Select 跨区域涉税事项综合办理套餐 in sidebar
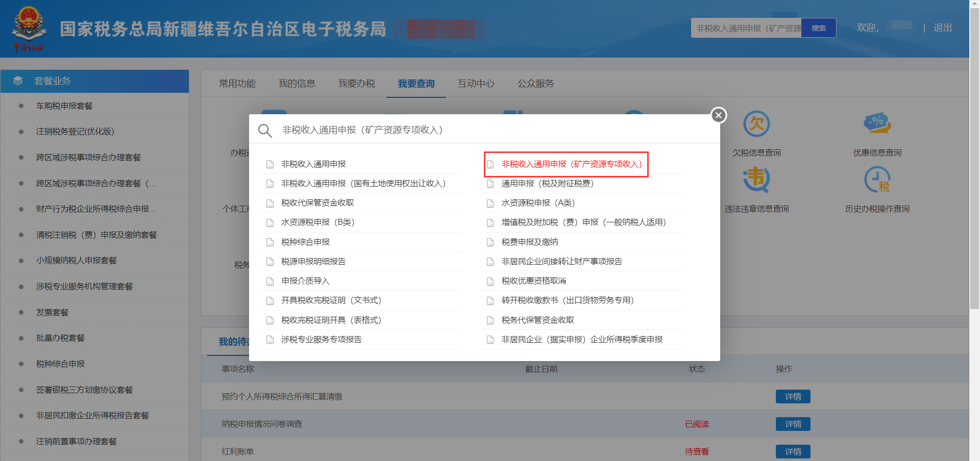The image size is (980, 461). click(88, 158)
